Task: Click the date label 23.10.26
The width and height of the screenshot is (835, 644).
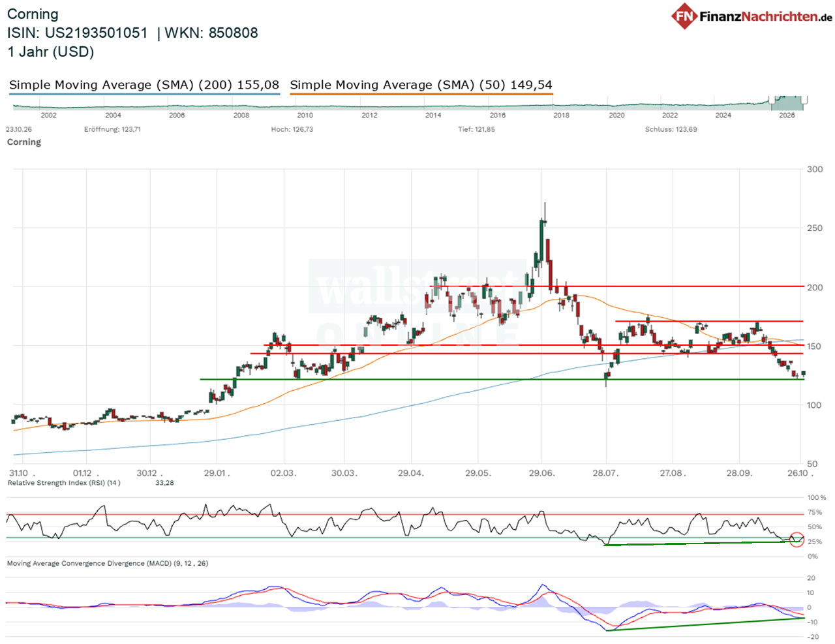Action: [x=19, y=129]
